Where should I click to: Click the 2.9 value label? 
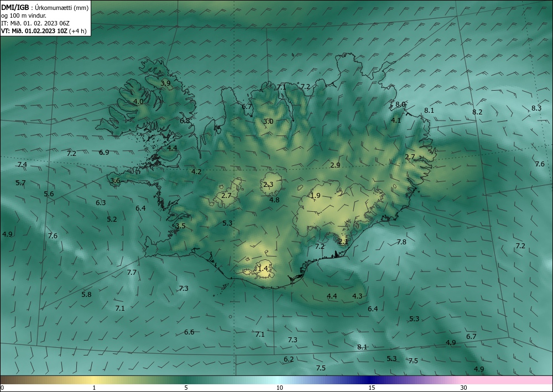pos(335,165)
